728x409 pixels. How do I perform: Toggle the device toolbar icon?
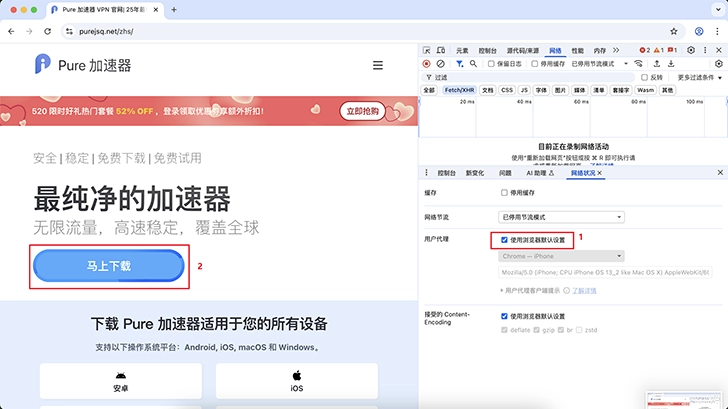[x=441, y=50]
